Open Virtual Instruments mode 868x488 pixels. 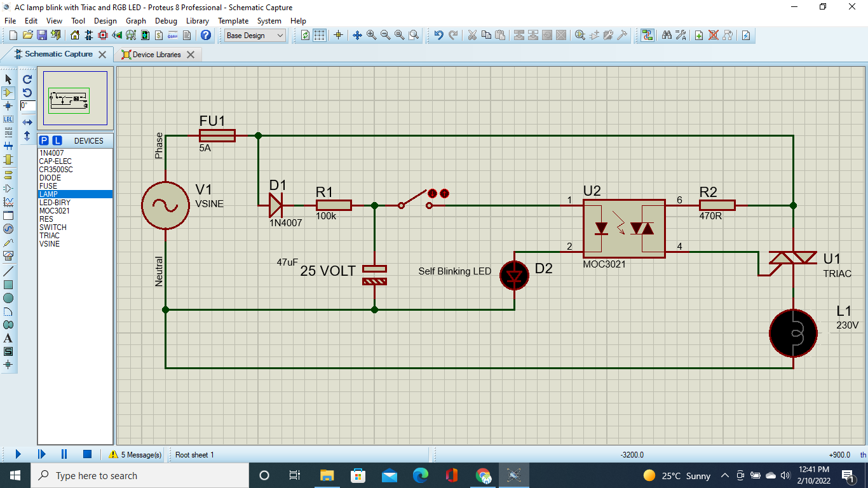click(x=8, y=255)
